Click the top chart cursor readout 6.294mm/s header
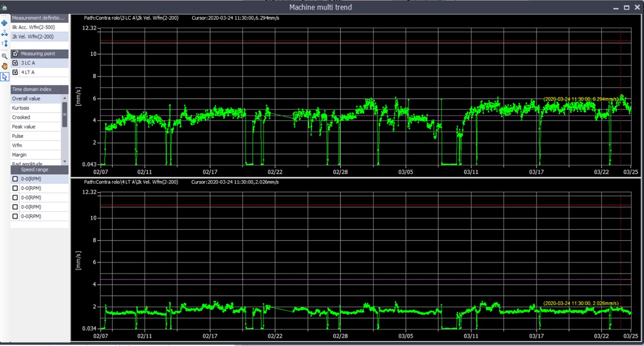The image size is (644, 346). click(x=235, y=18)
